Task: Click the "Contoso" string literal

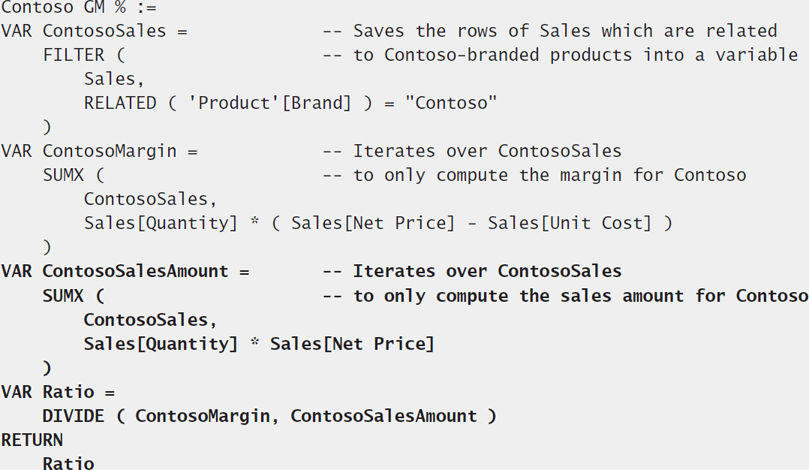Action: (451, 103)
